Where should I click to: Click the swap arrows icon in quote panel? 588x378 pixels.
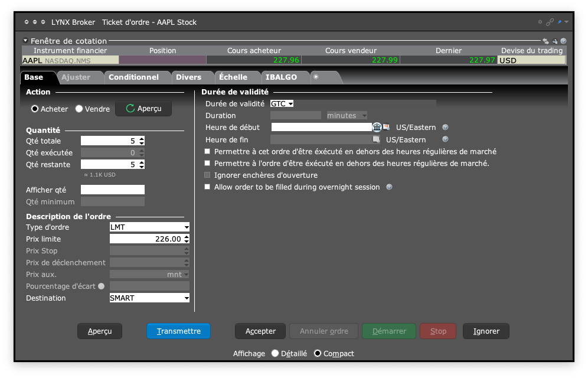click(x=545, y=41)
